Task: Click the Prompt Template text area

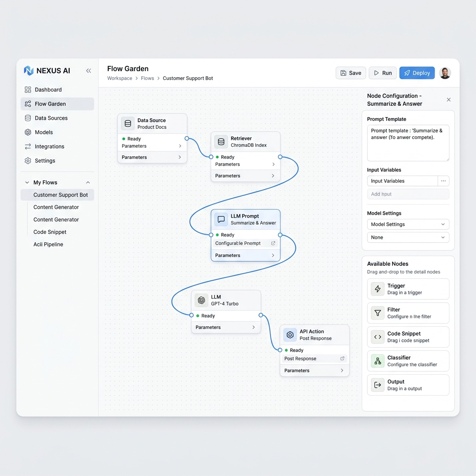Action: [408, 143]
